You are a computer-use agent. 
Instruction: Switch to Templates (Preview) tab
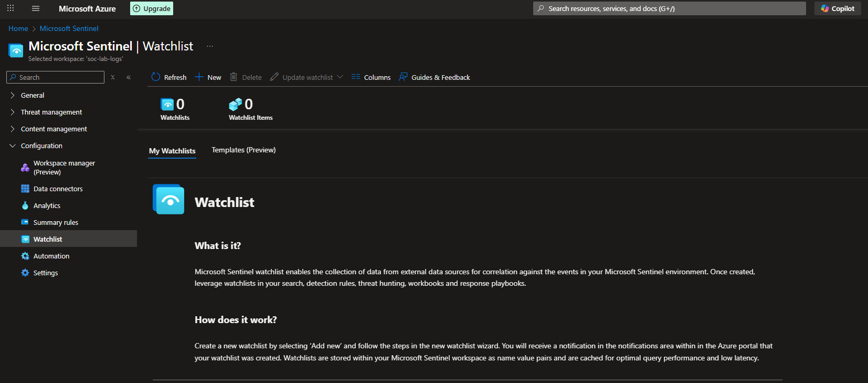click(244, 150)
